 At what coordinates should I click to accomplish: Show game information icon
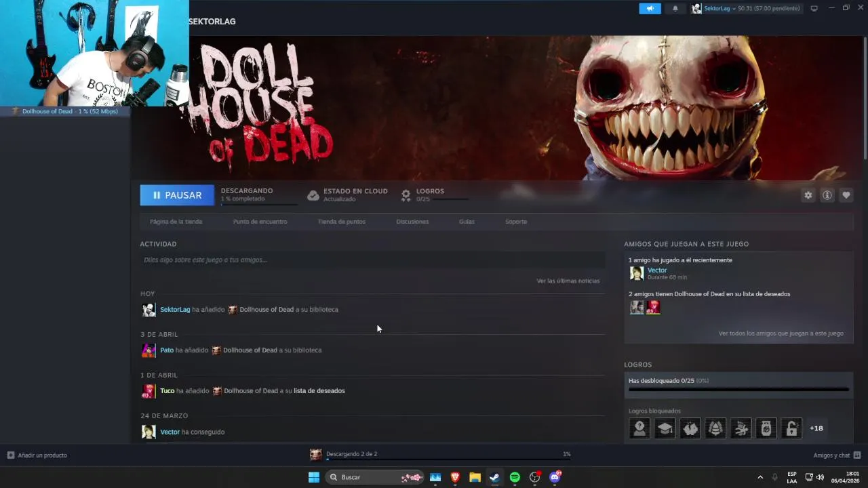coord(827,195)
